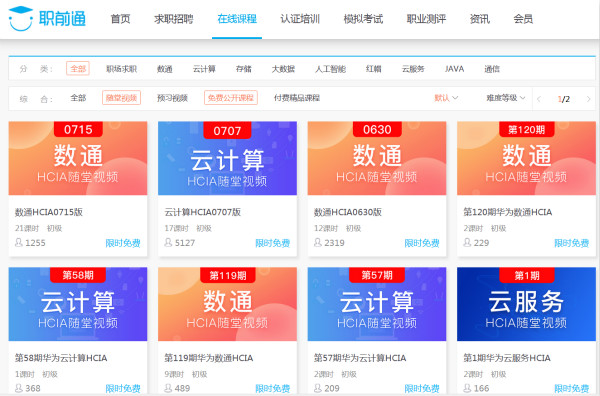Click 限时免费 on the 云计算HCIA0707版 card
Screen dimensions: 600x396
272,243
